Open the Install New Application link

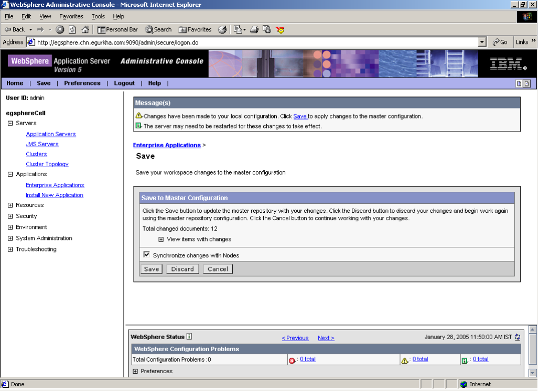click(x=55, y=195)
